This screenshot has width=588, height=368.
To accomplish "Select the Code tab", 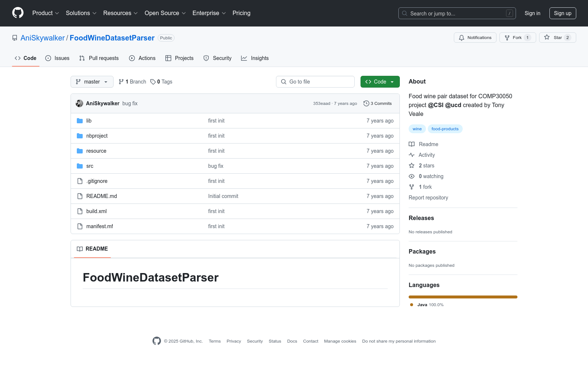I will coord(26,58).
